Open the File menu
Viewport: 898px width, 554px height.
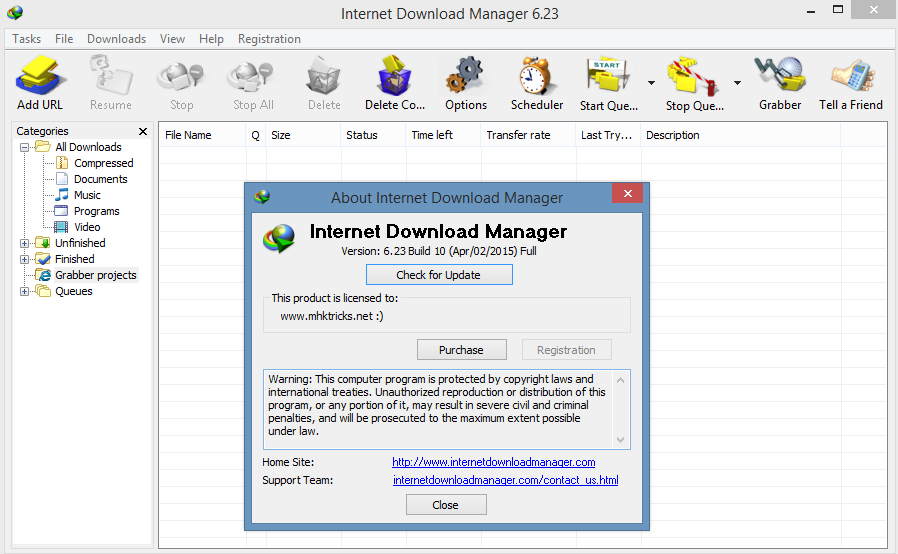point(64,39)
